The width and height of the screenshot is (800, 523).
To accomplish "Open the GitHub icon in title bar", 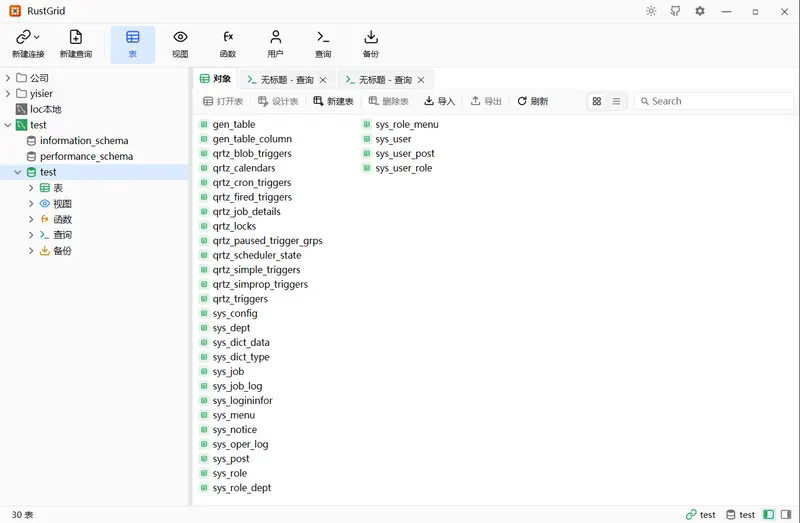I will [x=676, y=11].
